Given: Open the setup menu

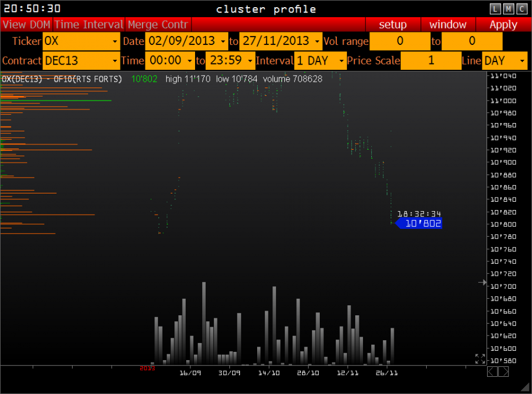Looking at the screenshot, I should 392,24.
